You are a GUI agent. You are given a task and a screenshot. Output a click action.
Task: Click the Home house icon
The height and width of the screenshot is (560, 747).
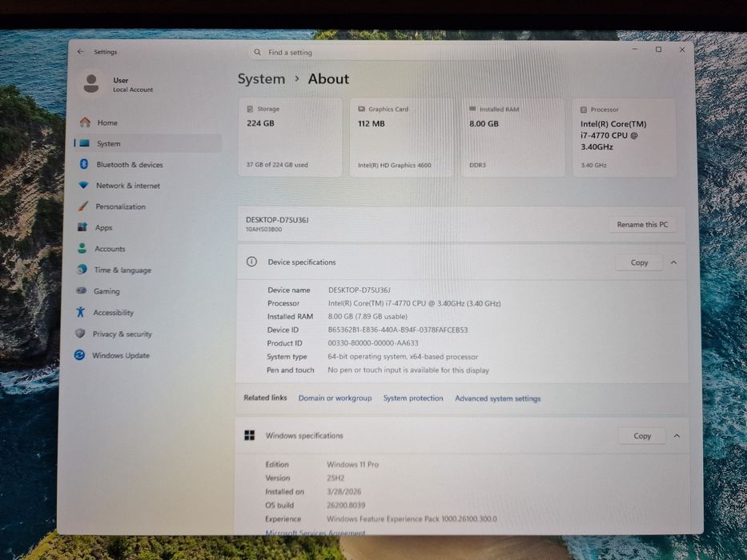pos(86,122)
